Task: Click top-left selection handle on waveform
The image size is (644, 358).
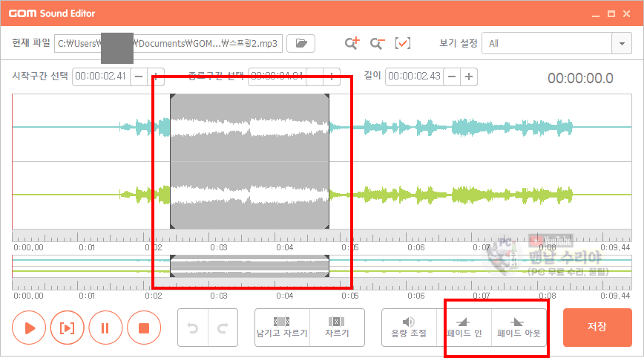Action: [172, 96]
